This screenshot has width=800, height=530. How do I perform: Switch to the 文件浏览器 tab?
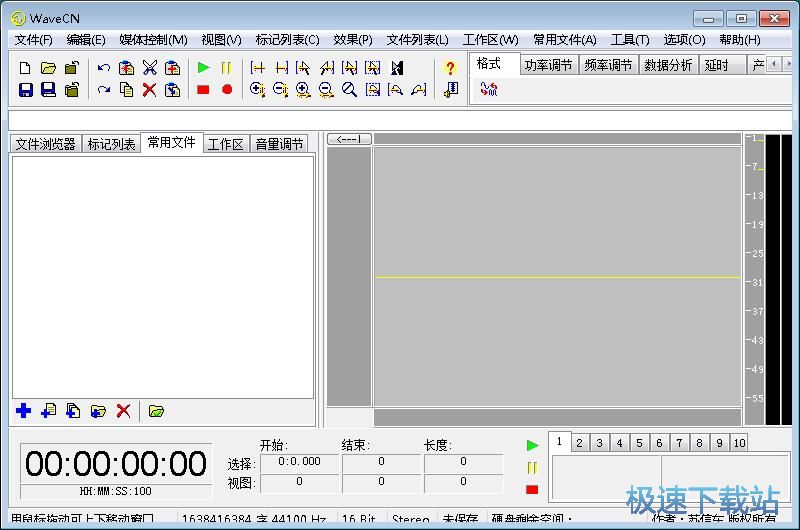click(46, 144)
